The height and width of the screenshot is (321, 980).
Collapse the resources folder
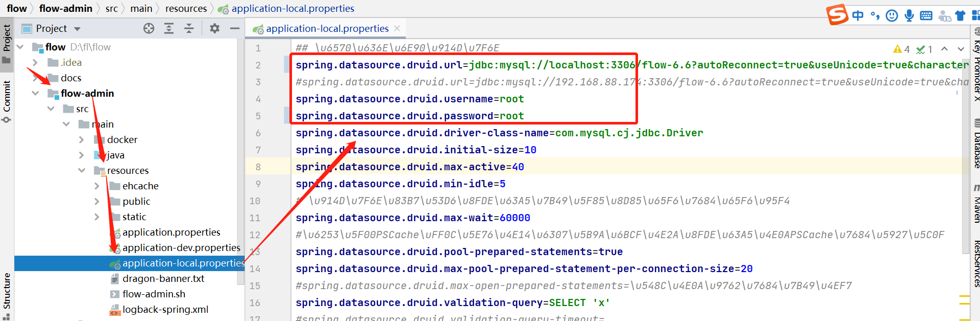[82, 170]
